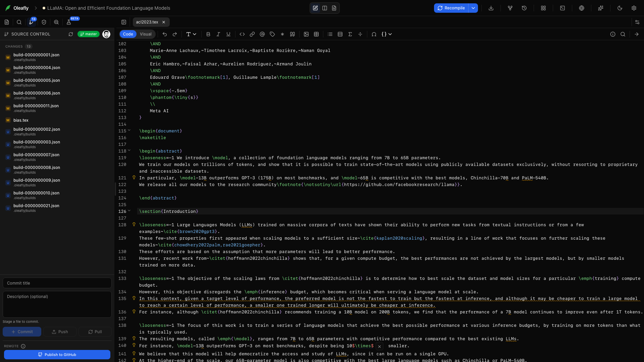Click Publish to GitHub button
The image size is (644, 362).
coord(57,355)
